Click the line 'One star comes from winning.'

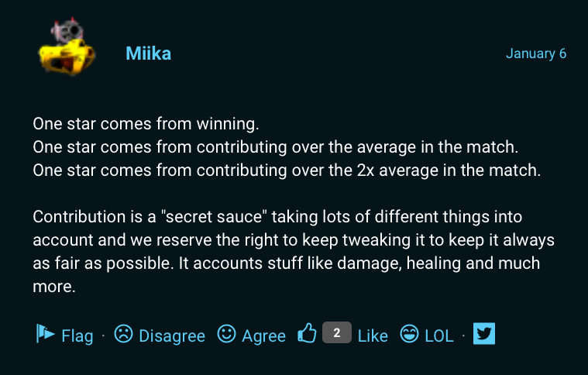(x=146, y=124)
